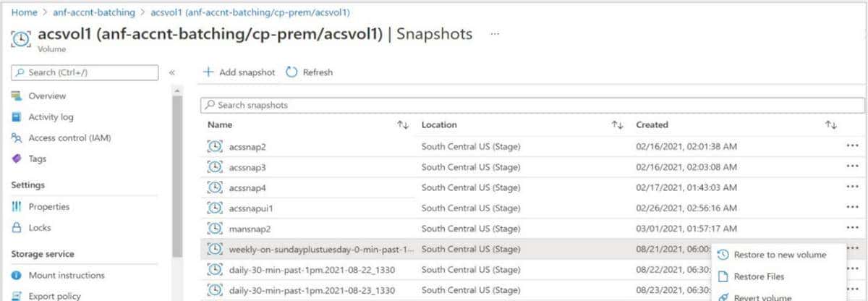The height and width of the screenshot is (301, 868).
Task: Open more options for acssnap2 row
Action: 851,146
